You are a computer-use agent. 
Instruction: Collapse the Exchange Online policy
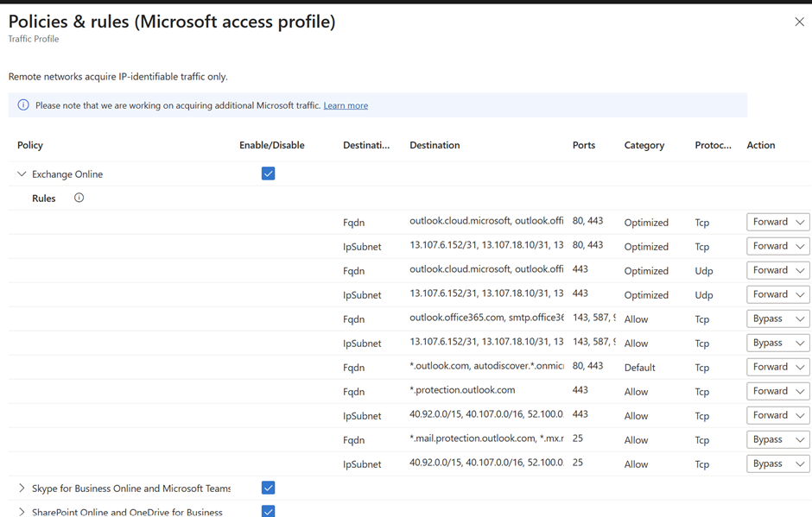[x=22, y=173]
